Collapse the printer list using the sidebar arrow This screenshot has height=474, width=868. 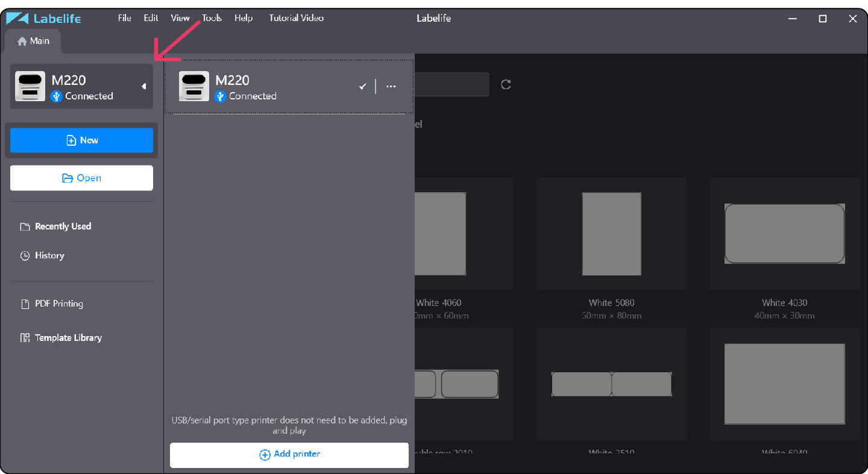(x=144, y=87)
